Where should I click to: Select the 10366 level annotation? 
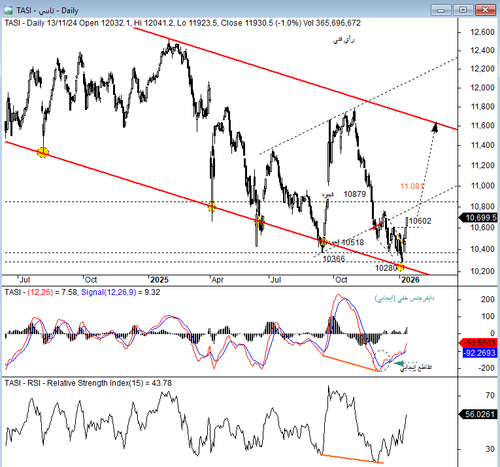334,259
